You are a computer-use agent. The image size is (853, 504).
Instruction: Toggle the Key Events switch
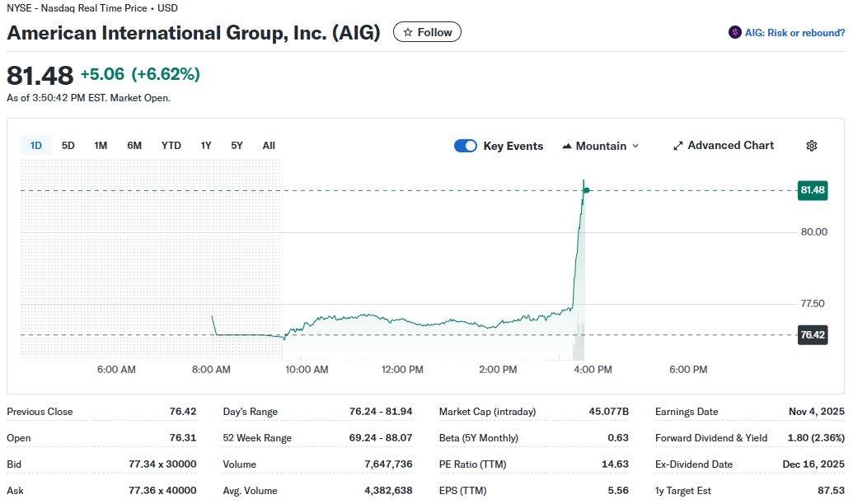click(465, 146)
